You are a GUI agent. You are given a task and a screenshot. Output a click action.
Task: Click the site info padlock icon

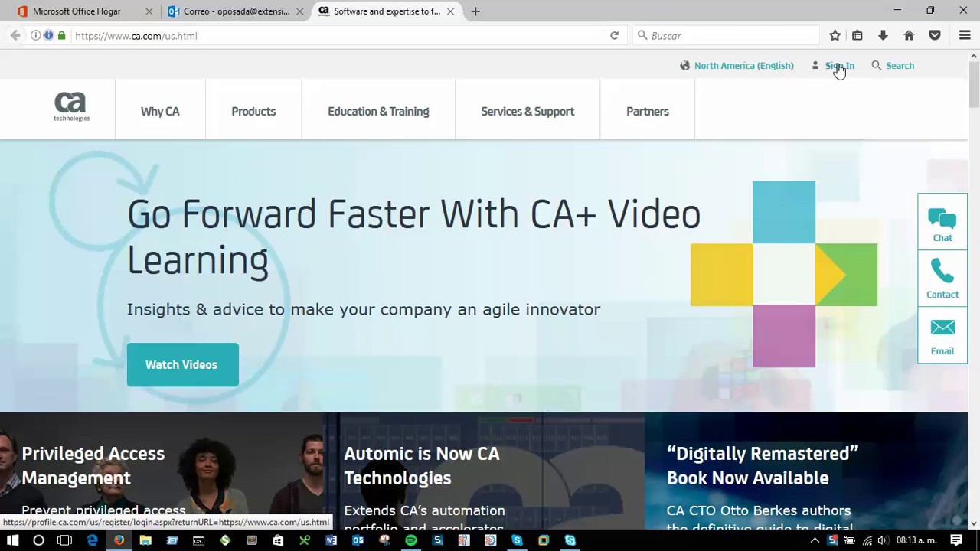click(61, 35)
